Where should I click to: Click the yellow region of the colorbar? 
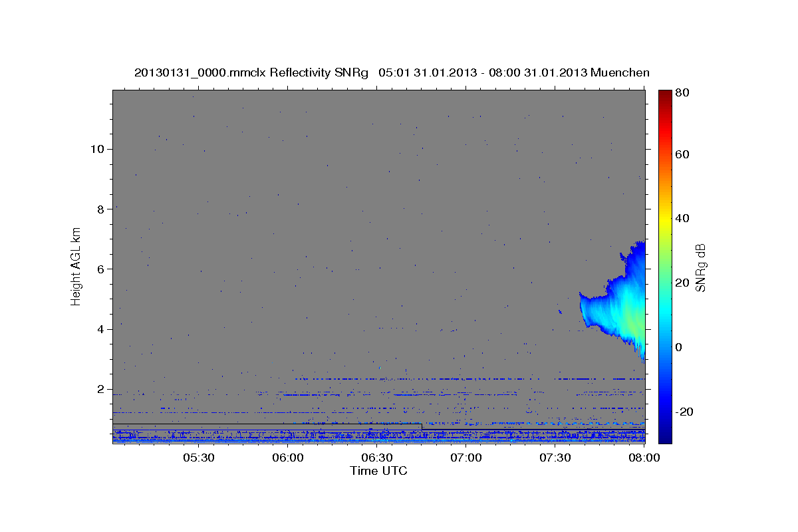click(664, 219)
